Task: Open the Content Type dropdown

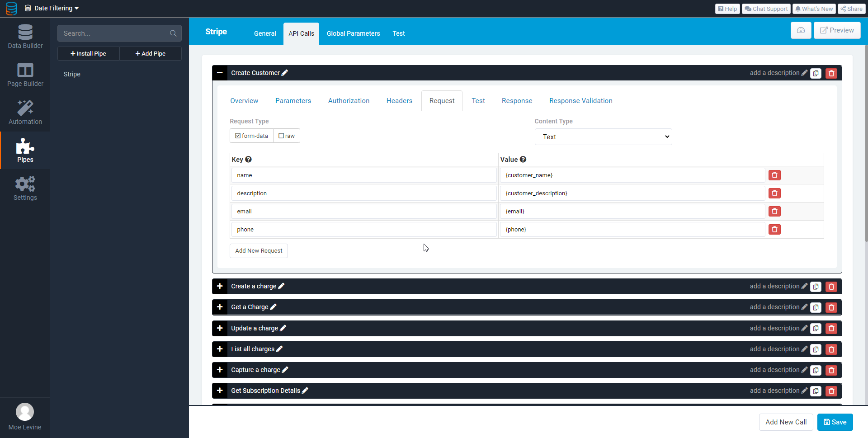Action: [603, 137]
